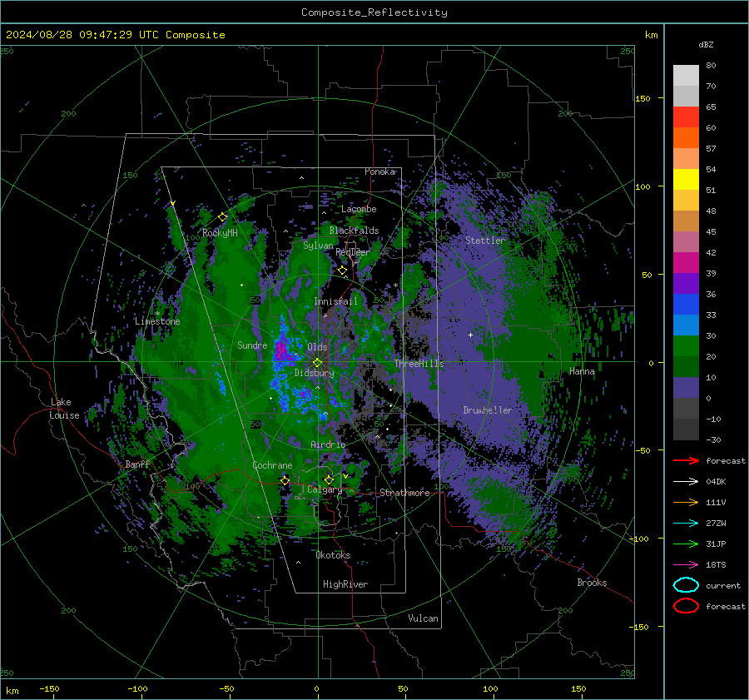This screenshot has width=749, height=700.
Task: Click the RedDeer city label
Action: point(353,252)
